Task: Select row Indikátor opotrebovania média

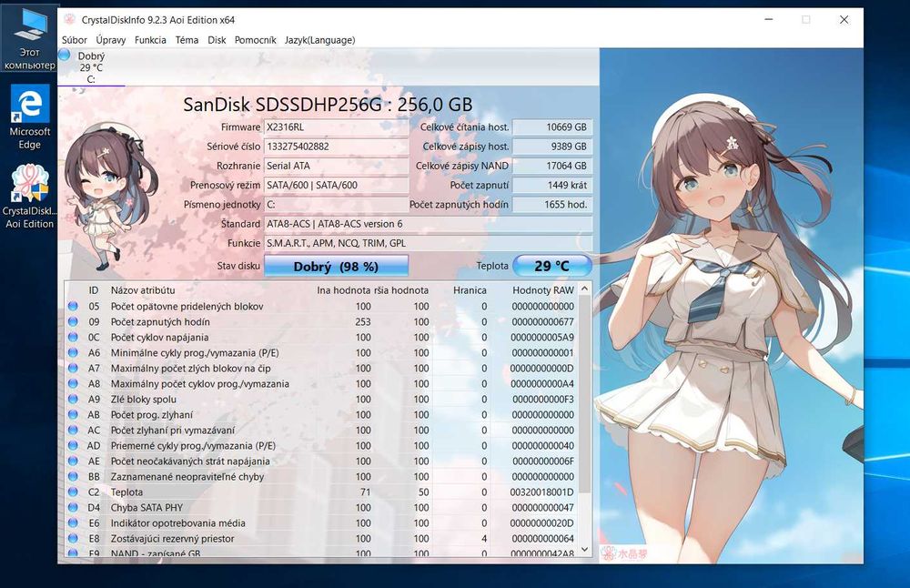Action: coord(321,523)
